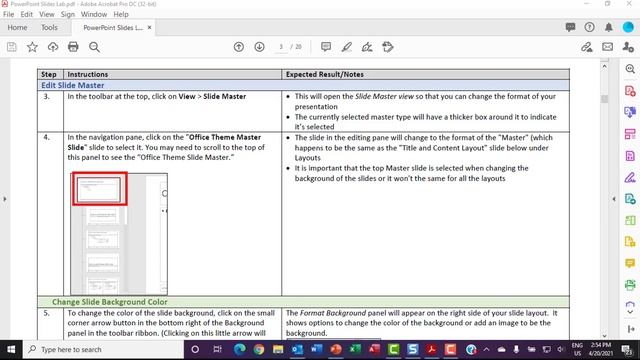This screenshot has height=360, width=640.
Task: Collapse the right pane with small triangle
Action: click(x=614, y=199)
